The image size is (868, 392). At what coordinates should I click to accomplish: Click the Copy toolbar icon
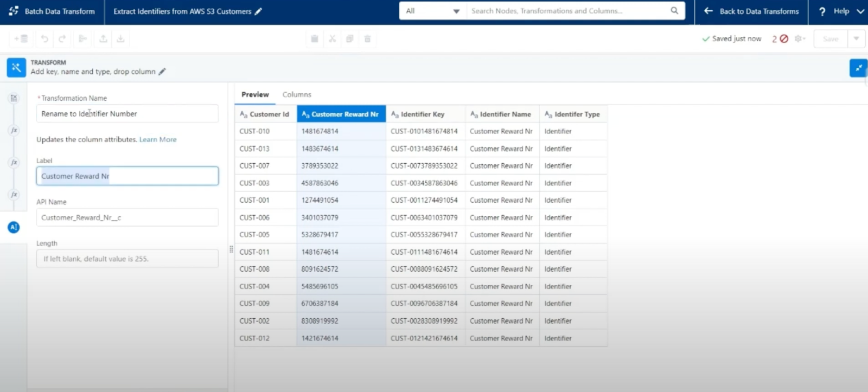click(x=350, y=39)
